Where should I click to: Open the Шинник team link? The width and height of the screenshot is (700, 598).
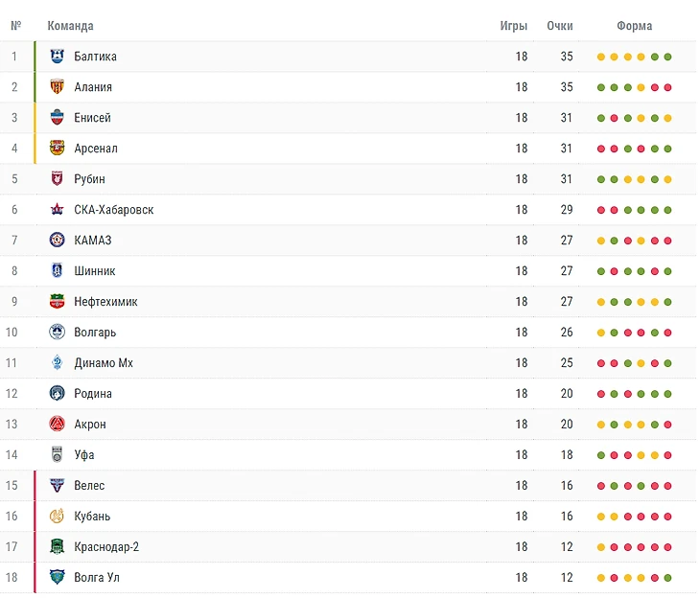[94, 271]
